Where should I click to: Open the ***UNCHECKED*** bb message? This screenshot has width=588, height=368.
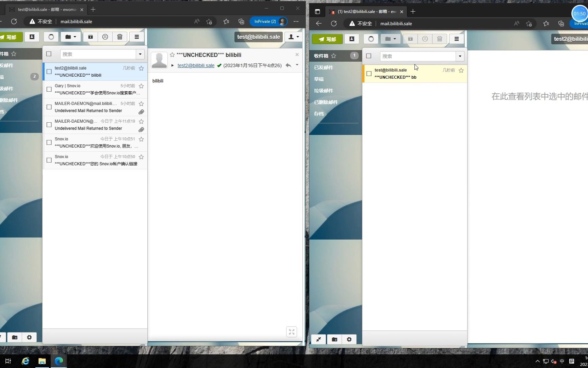tap(415, 74)
